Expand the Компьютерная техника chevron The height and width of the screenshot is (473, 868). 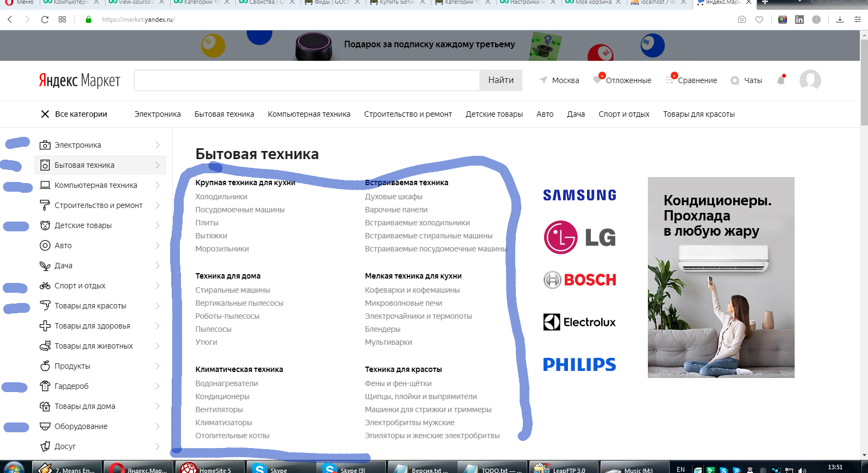click(x=157, y=185)
